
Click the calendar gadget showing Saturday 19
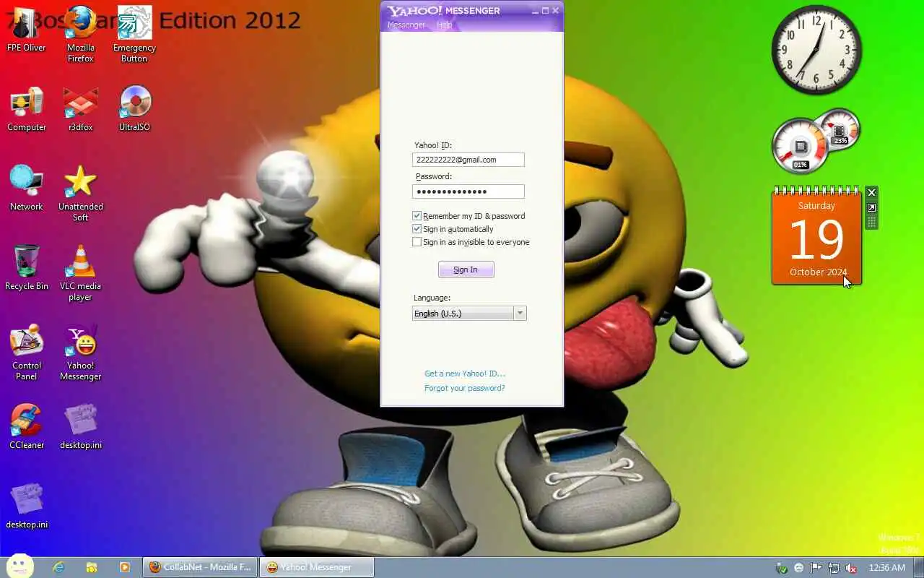coord(816,236)
